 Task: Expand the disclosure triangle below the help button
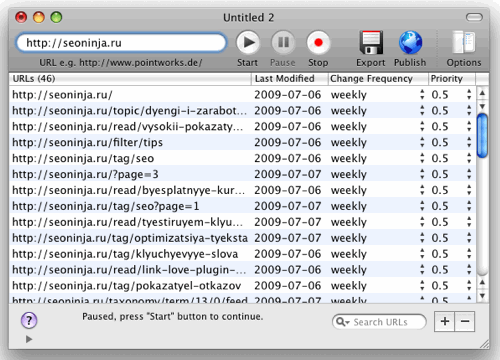coord(29,339)
